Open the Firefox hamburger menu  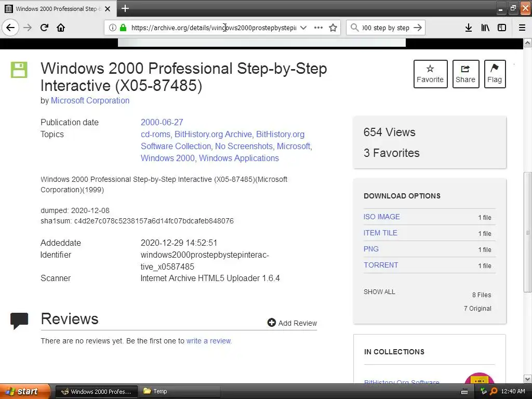(522, 28)
